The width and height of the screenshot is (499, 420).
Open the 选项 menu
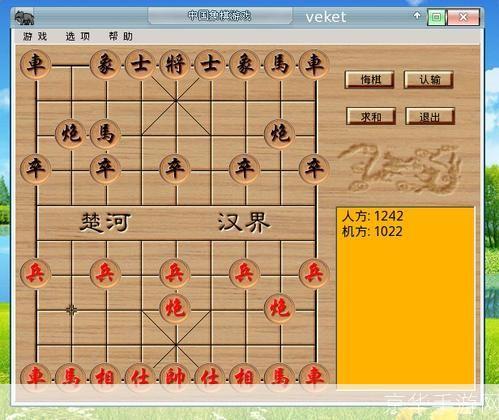(x=78, y=36)
